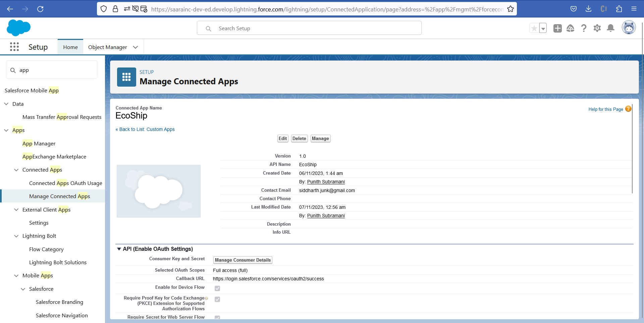Toggle the Require PKCE Extension checkbox
This screenshot has height=323, width=644.
pyautogui.click(x=217, y=299)
